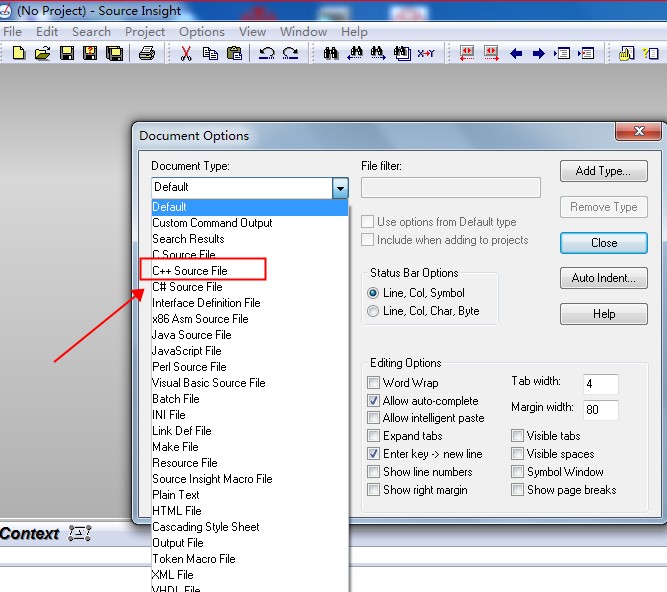The height and width of the screenshot is (592, 667).
Task: Enable Show right margin
Action: point(373,490)
